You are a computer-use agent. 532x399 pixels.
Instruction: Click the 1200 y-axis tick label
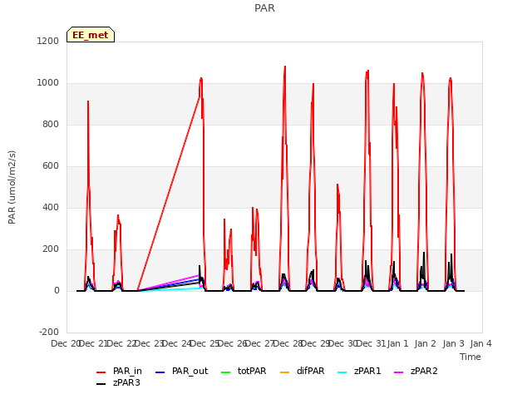click(x=48, y=42)
